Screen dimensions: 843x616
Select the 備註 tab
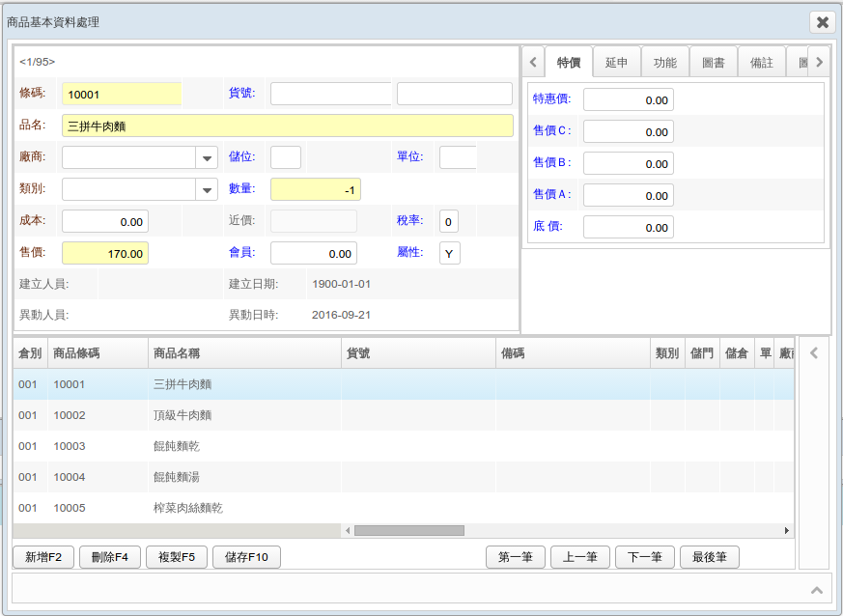tap(762, 63)
